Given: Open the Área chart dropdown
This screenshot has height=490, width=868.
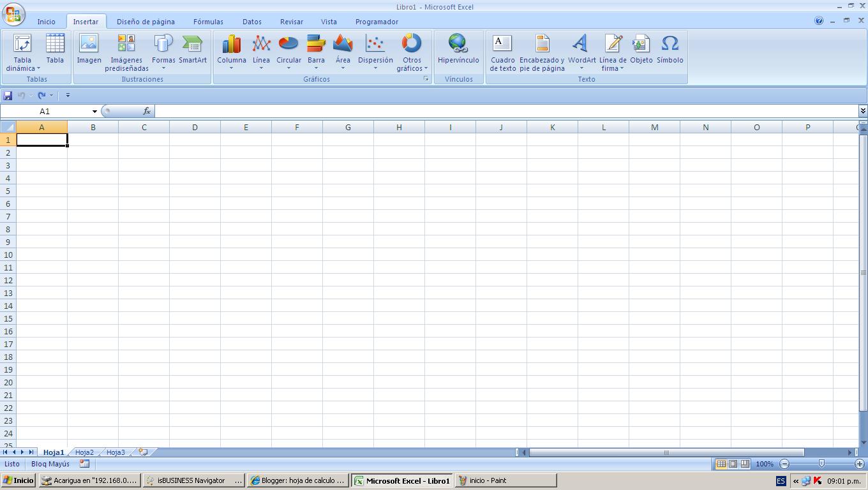Looking at the screenshot, I should click(343, 52).
